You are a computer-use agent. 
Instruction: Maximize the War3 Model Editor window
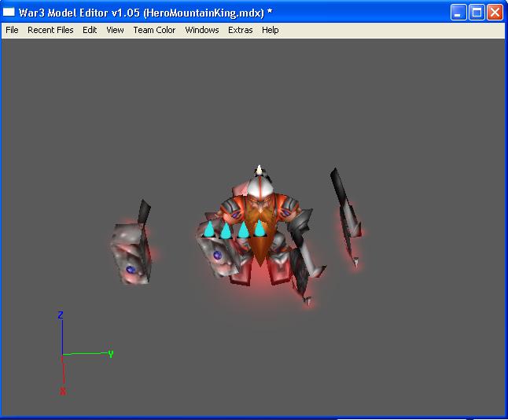pyautogui.click(x=477, y=13)
